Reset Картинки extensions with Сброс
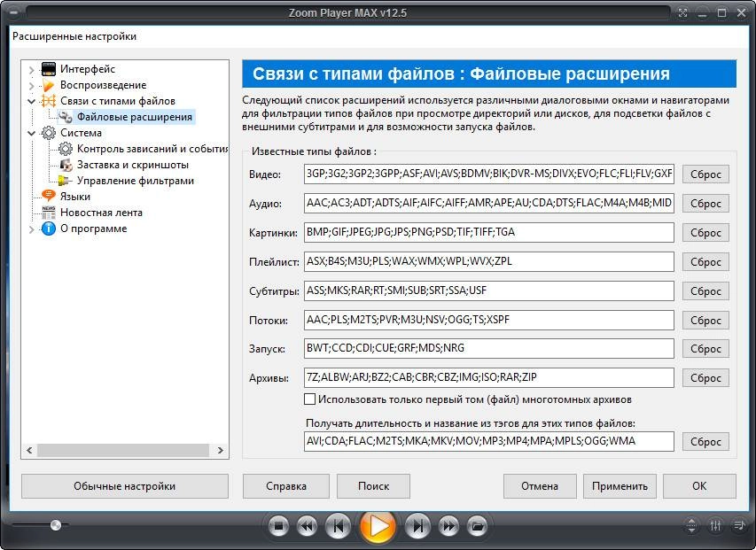Screen dimensions: 756x550 coord(705,233)
